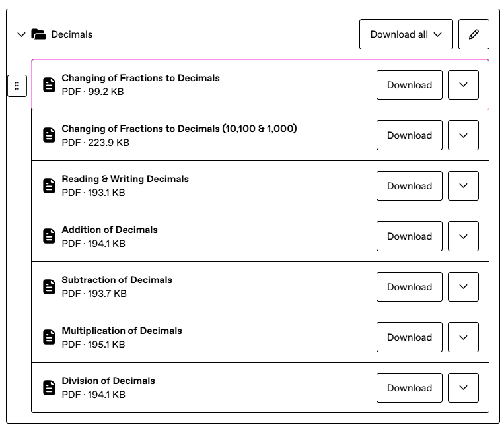
Task: Click the Decimals folder icon
Action: point(38,34)
